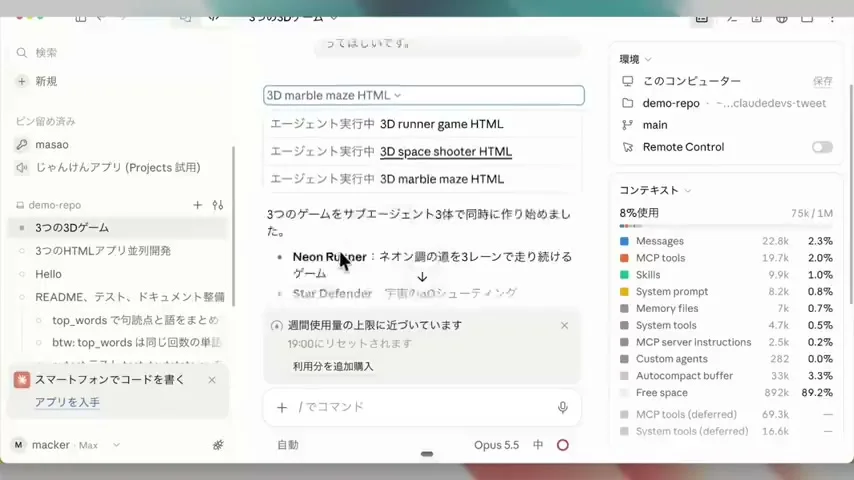Open じゃんけんアプリ (Projects 試用)
This screenshot has height=480, width=854.
[118, 168]
